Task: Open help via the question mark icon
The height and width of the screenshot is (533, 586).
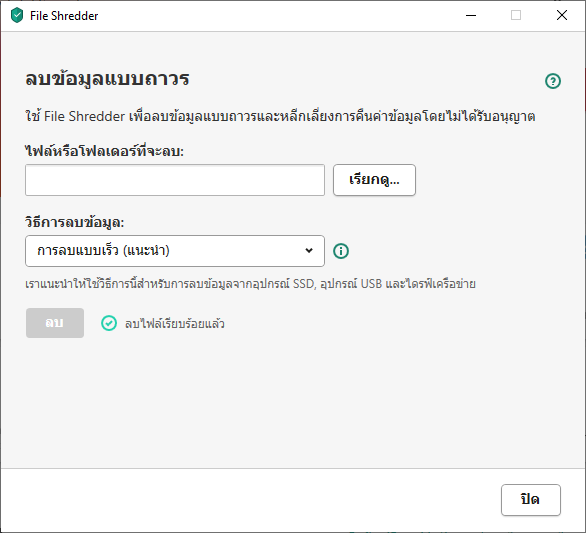Action: coord(553,81)
